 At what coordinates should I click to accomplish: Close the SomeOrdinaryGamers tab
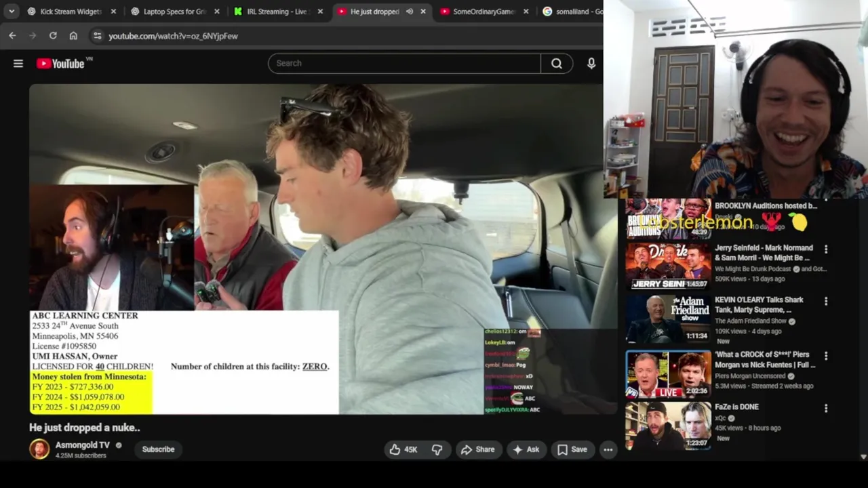[x=526, y=12]
